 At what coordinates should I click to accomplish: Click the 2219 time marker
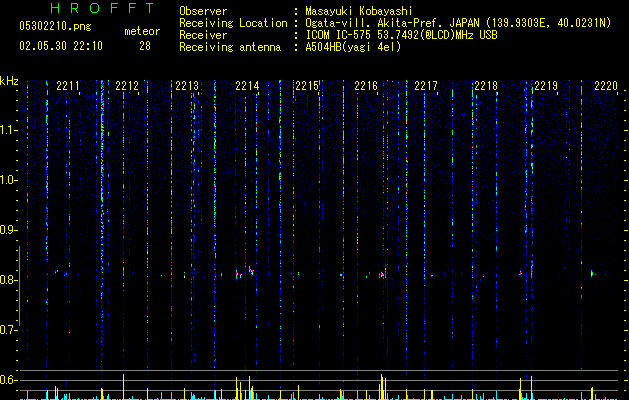pos(546,86)
